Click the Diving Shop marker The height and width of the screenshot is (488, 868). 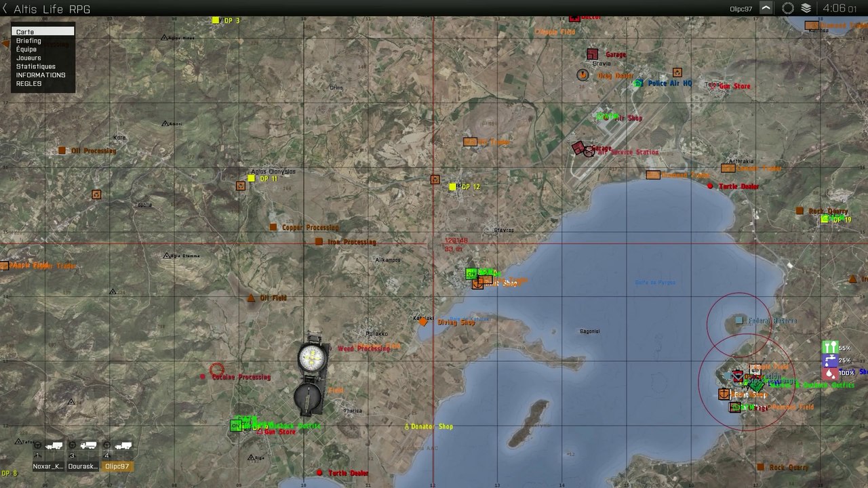click(x=423, y=322)
